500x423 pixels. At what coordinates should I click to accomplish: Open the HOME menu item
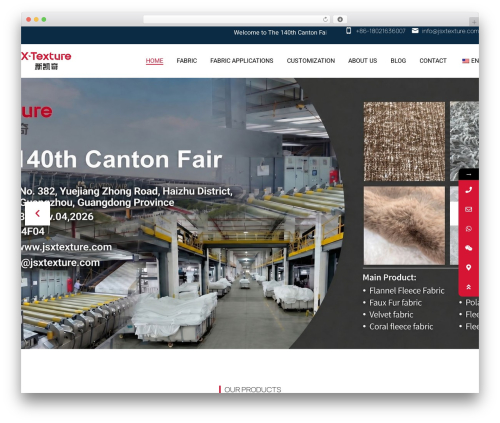click(154, 61)
